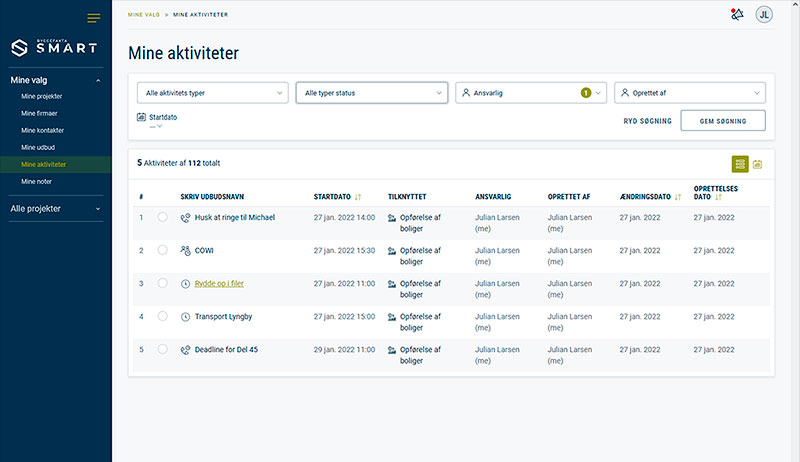The height and width of the screenshot is (462, 800).
Task: Sort by Startdato column arrows
Action: (x=358, y=196)
